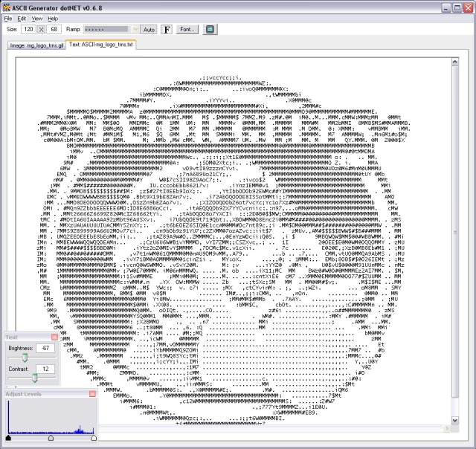Select the middle gray levels marker

click(x=51, y=438)
